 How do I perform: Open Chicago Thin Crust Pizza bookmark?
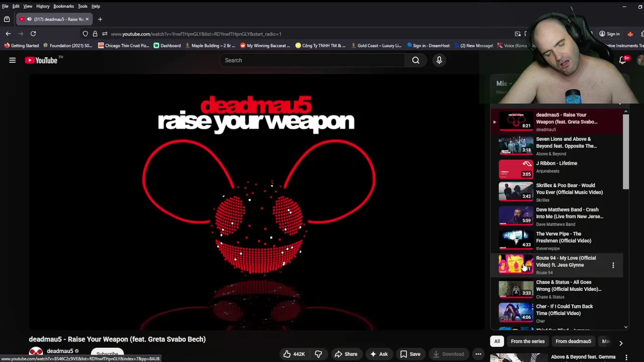click(x=124, y=45)
